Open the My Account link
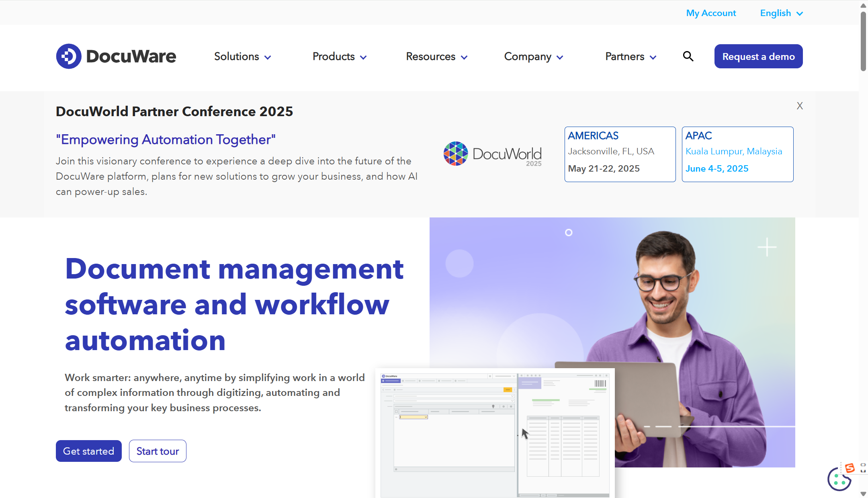 tap(711, 13)
